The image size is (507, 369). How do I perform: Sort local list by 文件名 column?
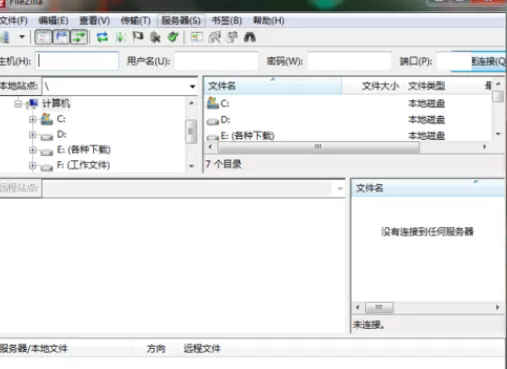[x=273, y=86]
